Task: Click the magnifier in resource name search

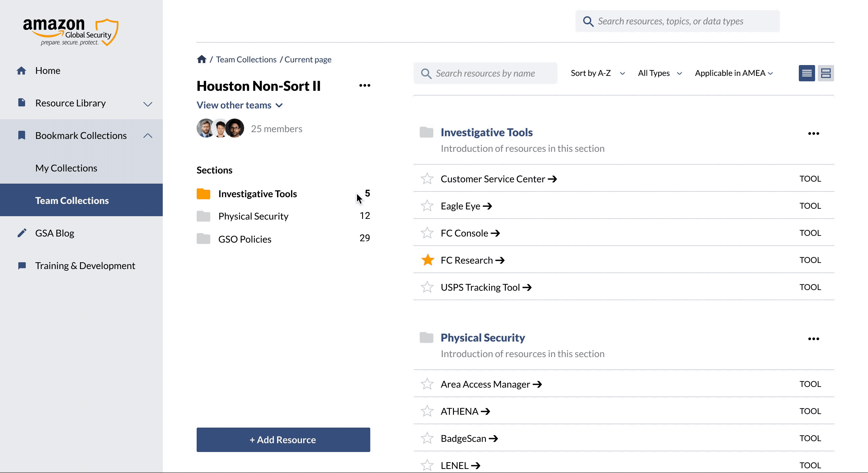Action: click(426, 74)
